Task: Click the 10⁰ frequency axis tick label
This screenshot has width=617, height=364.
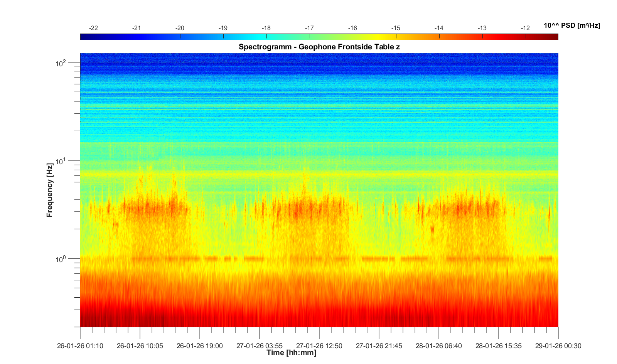Action: tap(61, 259)
